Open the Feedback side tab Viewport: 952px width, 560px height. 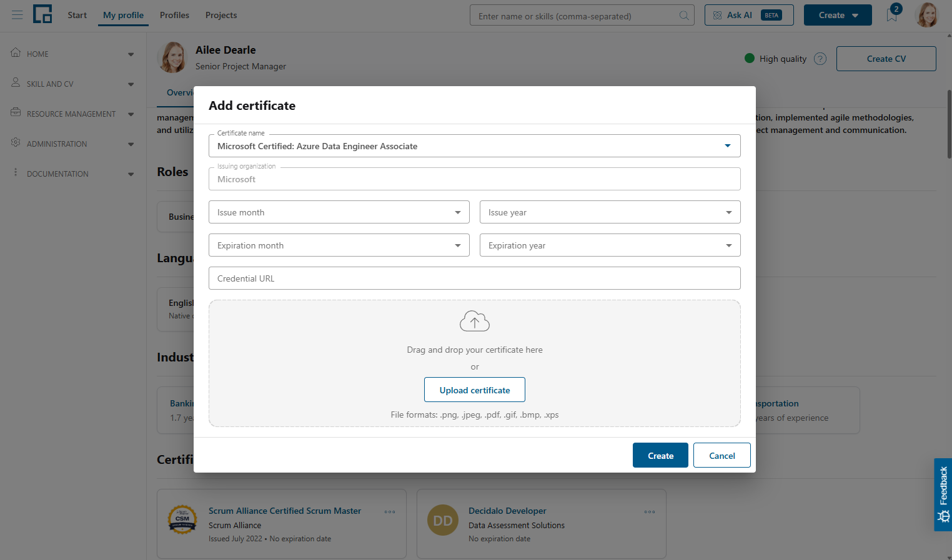click(x=943, y=494)
